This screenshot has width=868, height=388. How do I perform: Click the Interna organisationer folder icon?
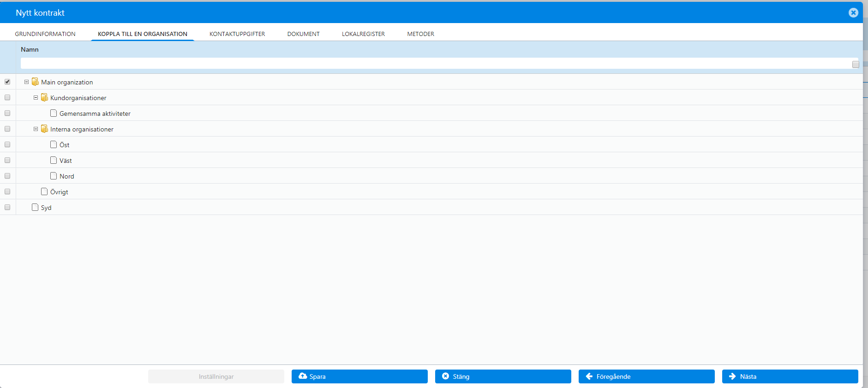(x=44, y=129)
